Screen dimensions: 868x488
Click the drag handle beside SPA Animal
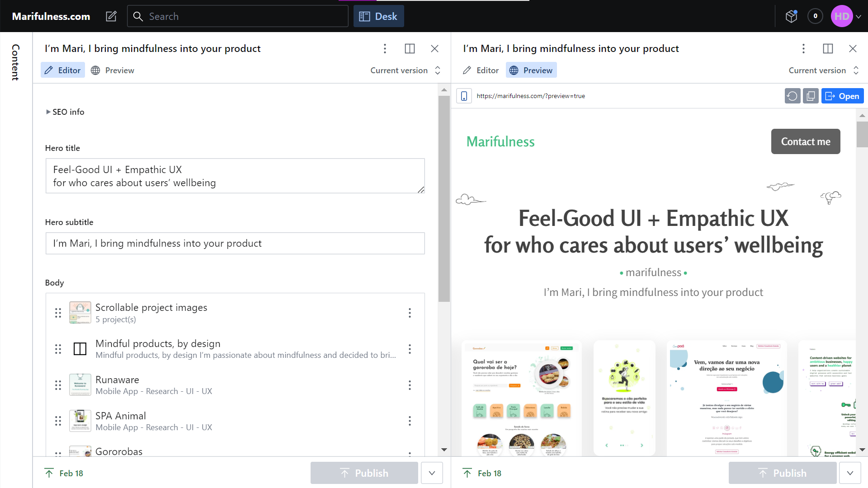pos(58,421)
